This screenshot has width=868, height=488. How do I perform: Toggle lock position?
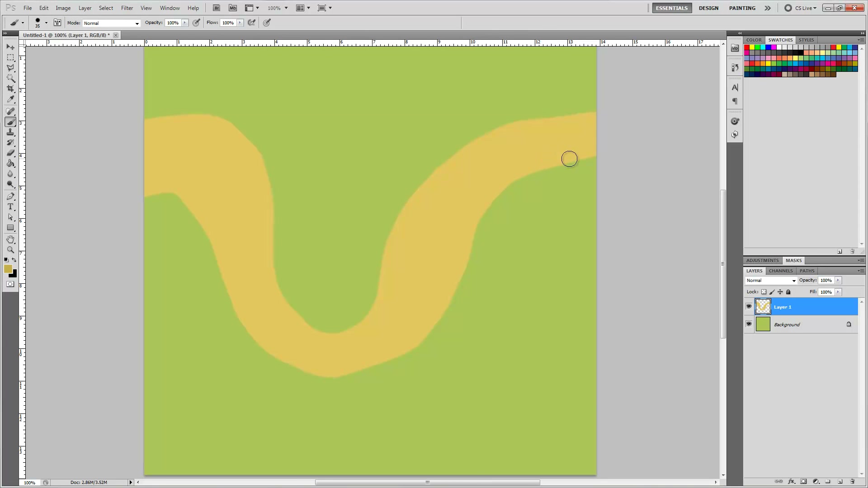click(780, 292)
